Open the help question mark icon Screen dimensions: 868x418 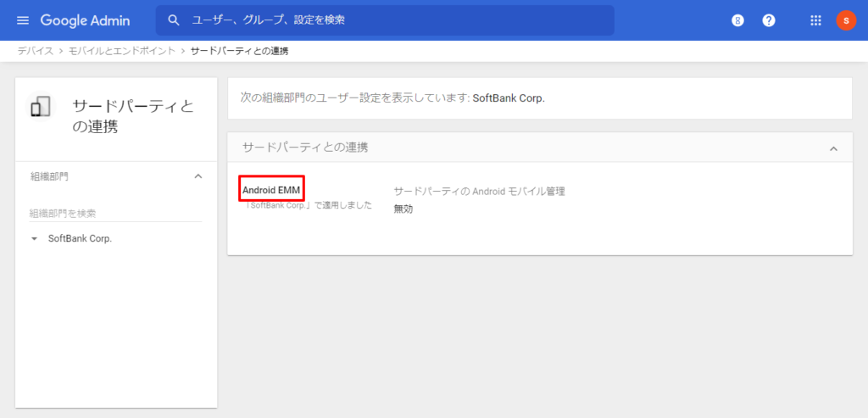pos(769,20)
